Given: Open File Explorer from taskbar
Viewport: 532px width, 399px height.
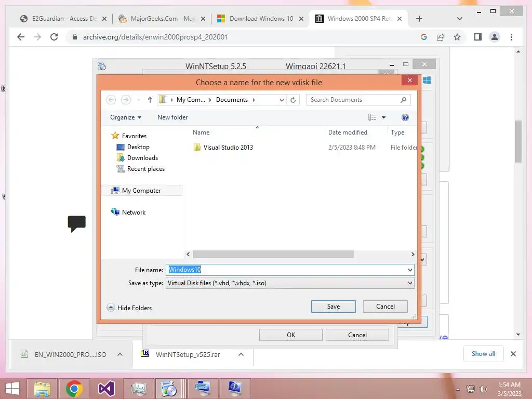Looking at the screenshot, I should [42, 389].
